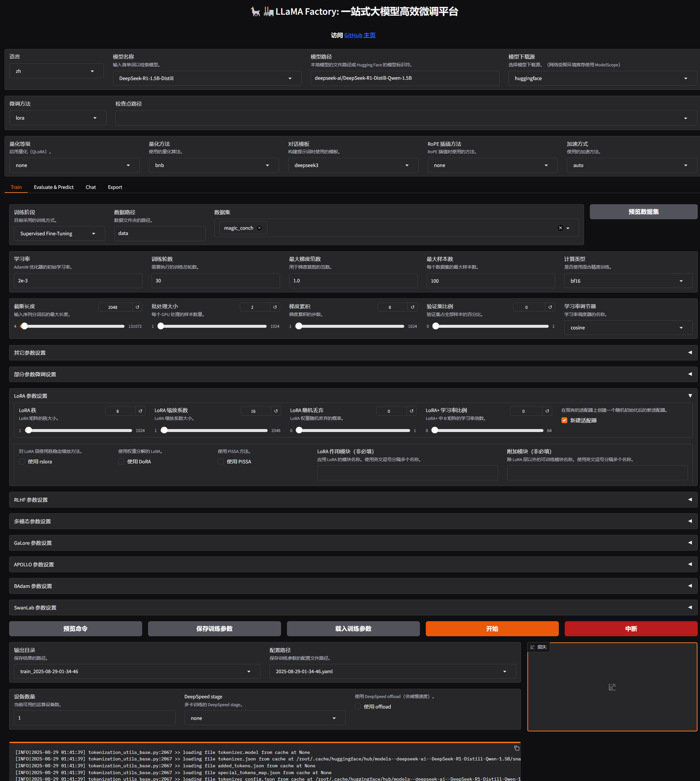
Task: Reset the 验证集比例 validation ratio value
Action: [x=550, y=307]
